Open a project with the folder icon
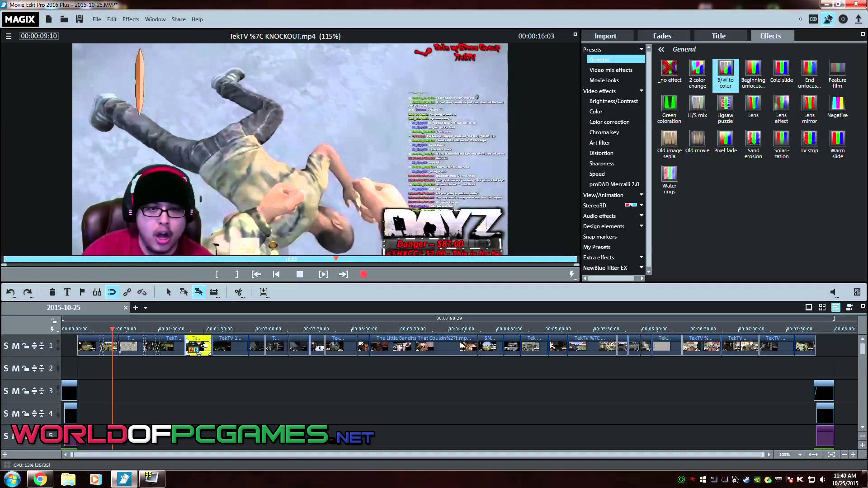 click(64, 19)
